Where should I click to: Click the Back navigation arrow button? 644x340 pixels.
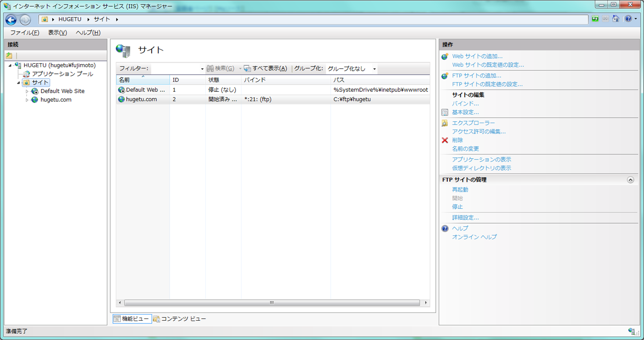11,20
